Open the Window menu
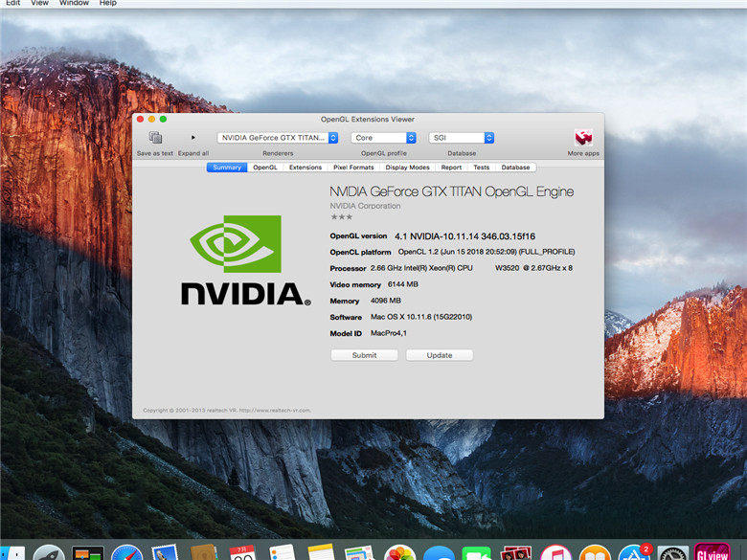 click(x=74, y=3)
